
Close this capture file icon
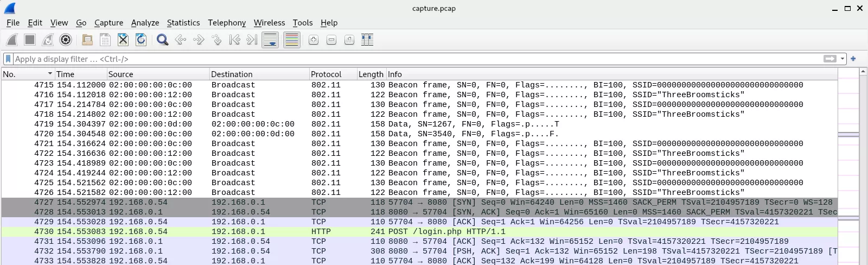[123, 40]
